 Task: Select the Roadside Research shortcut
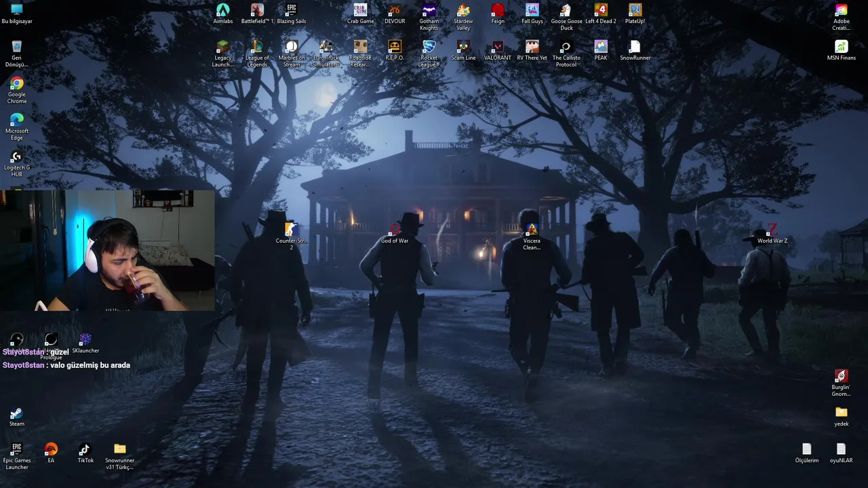coord(361,54)
